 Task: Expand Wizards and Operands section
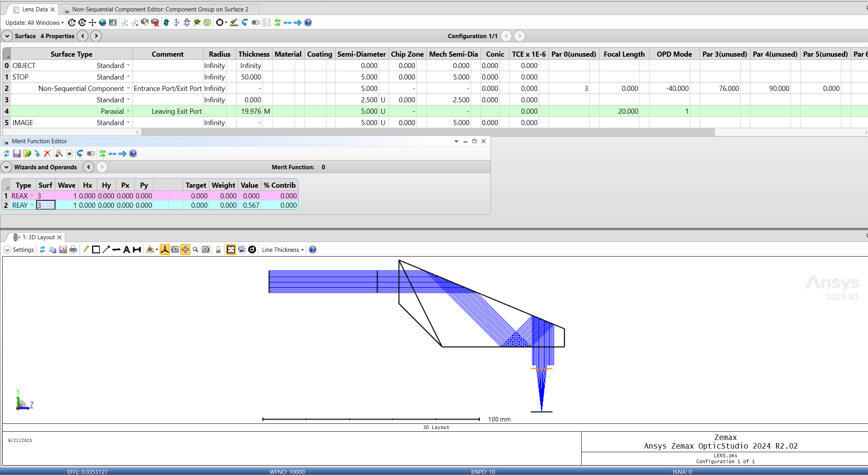tap(7, 167)
